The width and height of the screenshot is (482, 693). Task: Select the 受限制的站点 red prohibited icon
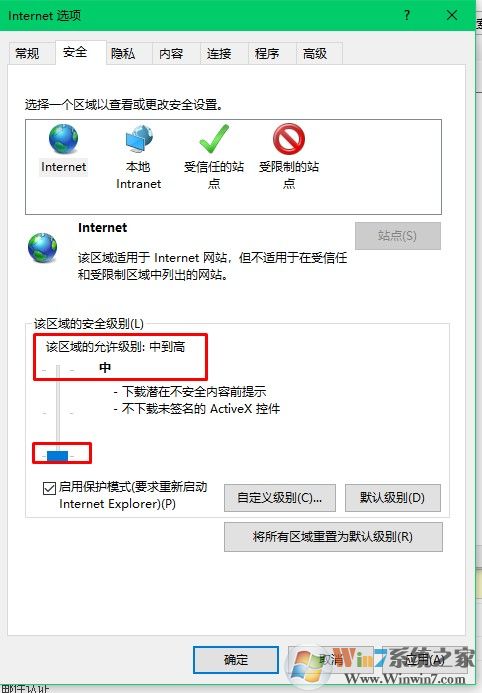[288, 139]
